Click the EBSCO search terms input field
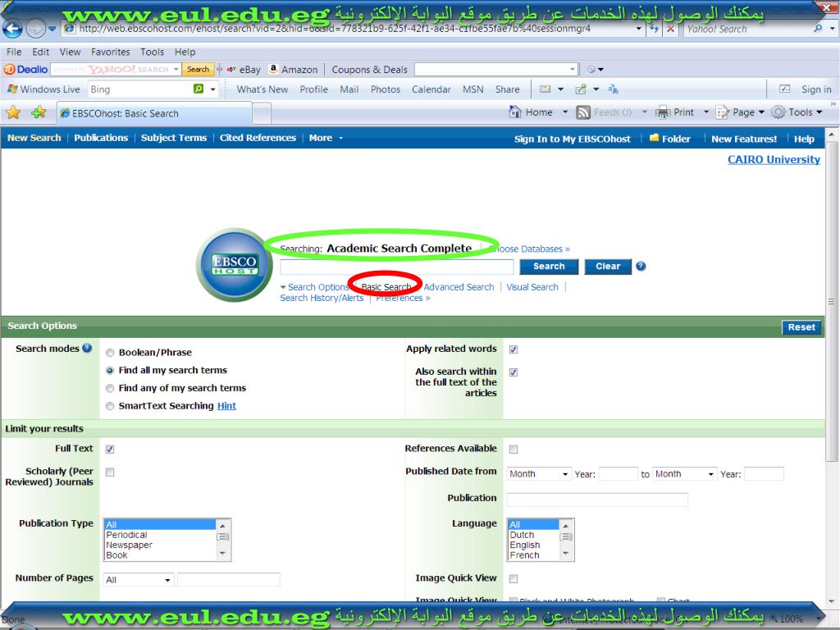The image size is (840, 630). tap(397, 267)
